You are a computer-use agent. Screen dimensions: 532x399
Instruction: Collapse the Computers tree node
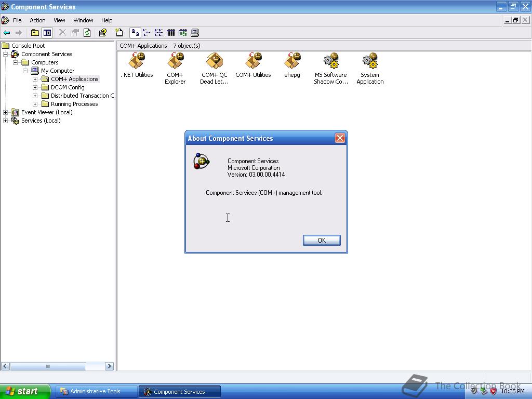coord(15,62)
